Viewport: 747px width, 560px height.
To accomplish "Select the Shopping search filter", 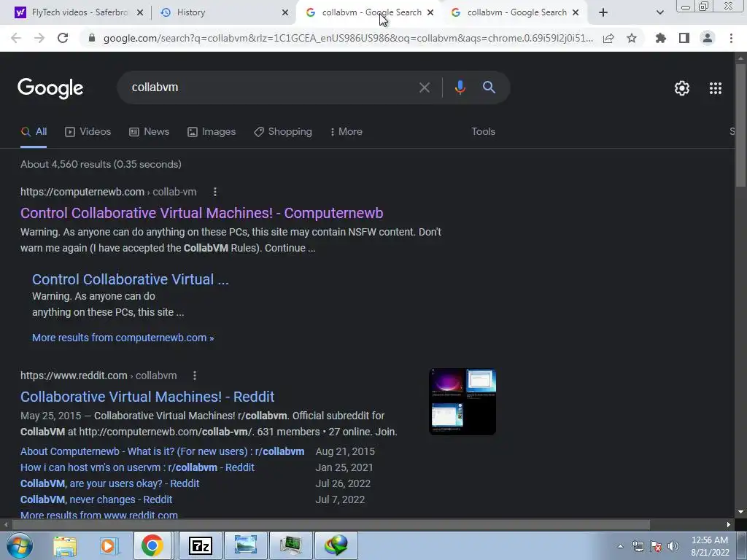I will (283, 132).
